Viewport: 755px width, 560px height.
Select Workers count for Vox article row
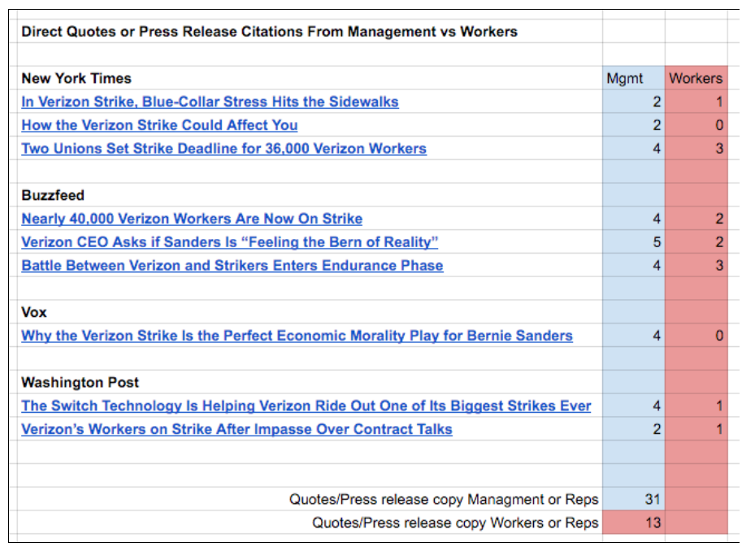click(696, 336)
